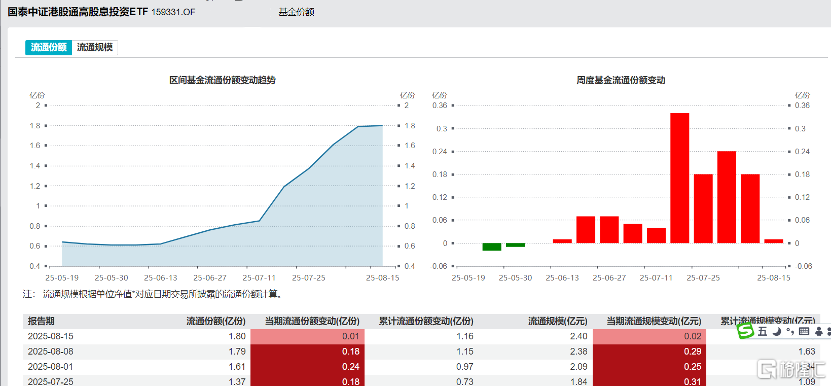Click the 1.63 value in 2025-08-08 row

[807, 351]
